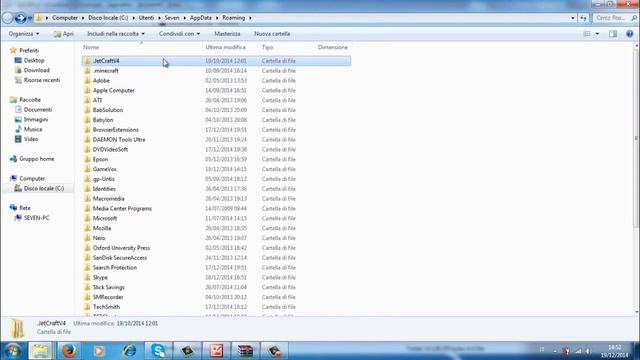The height and width of the screenshot is (360, 640).
Task: Select the BrowserExtensions folder row
Action: pyautogui.click(x=216, y=130)
